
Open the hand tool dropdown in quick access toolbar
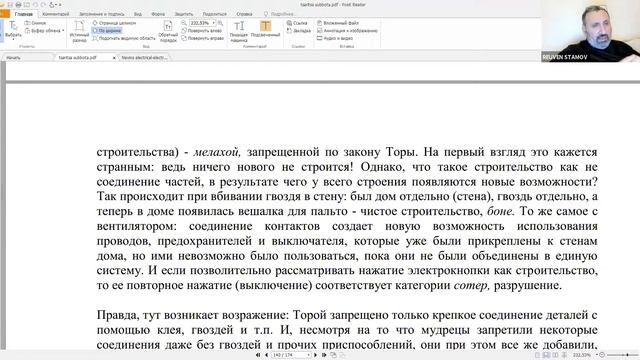(55, 5)
